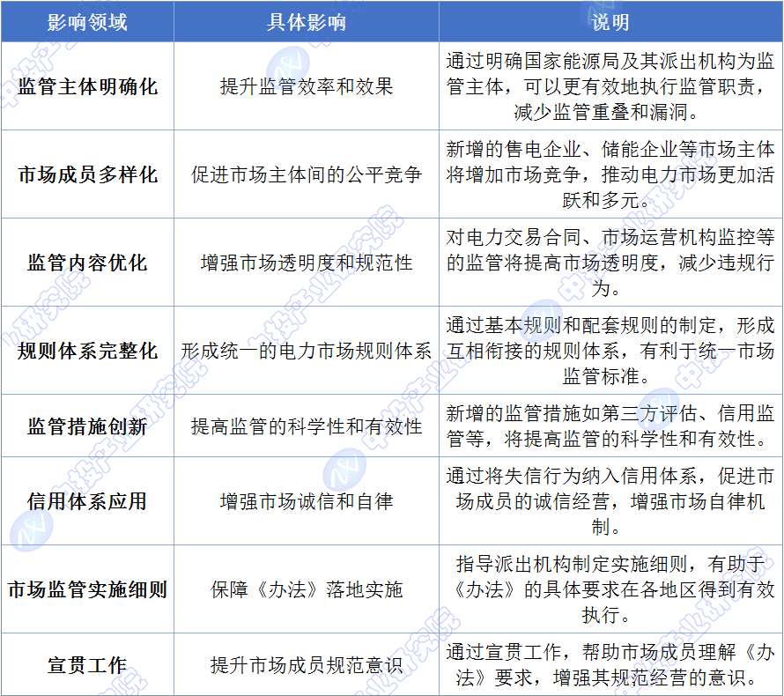Click the description mentioning 国家能源局
784x696 pixels.
[x=610, y=86]
